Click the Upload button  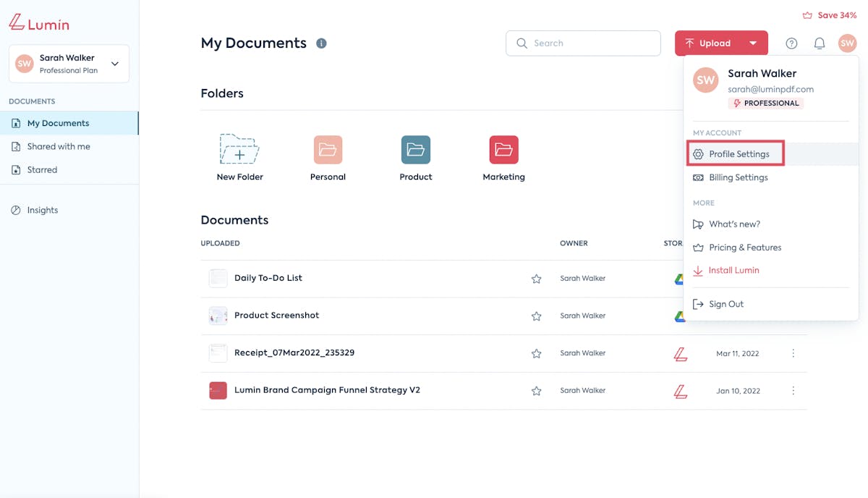point(709,43)
